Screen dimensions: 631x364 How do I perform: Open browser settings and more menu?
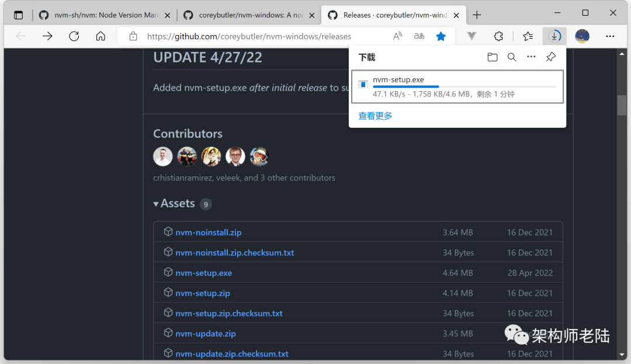click(610, 36)
